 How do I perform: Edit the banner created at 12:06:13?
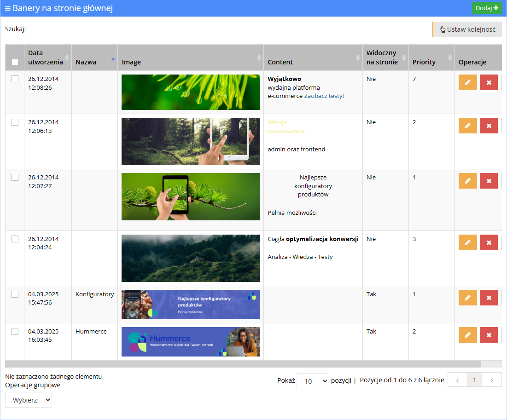[467, 126]
